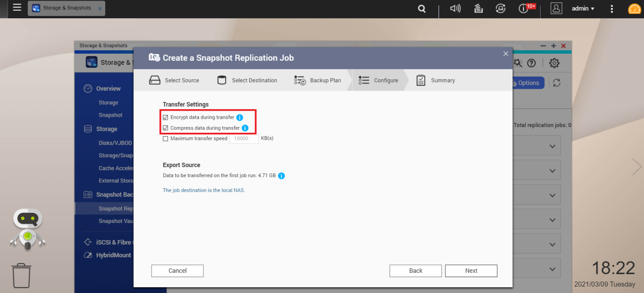Click the Cancel button
Viewport: 644px width, 293px height.
(x=177, y=271)
